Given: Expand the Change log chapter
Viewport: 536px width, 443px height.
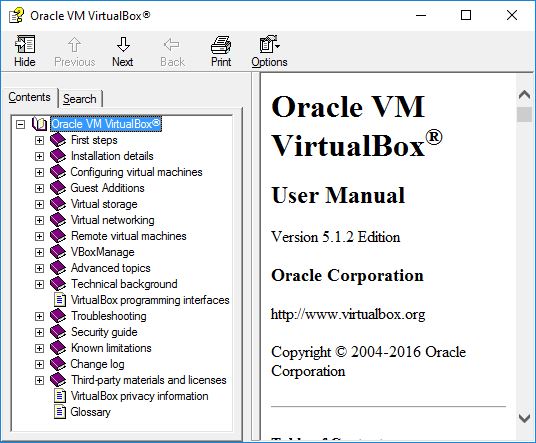Looking at the screenshot, I should (39, 364).
